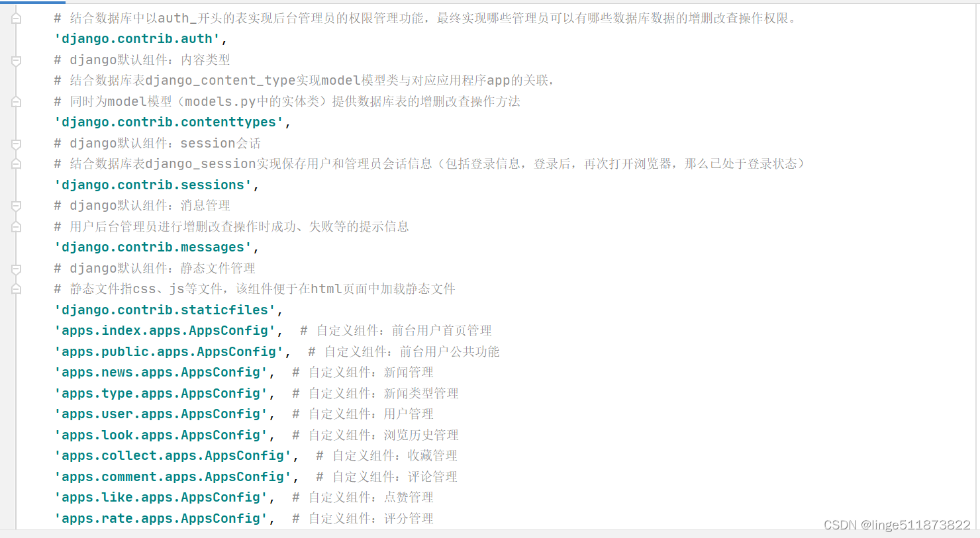Click comment about models.py 实体类 methods
The width and height of the screenshot is (980, 538).
click(x=287, y=102)
